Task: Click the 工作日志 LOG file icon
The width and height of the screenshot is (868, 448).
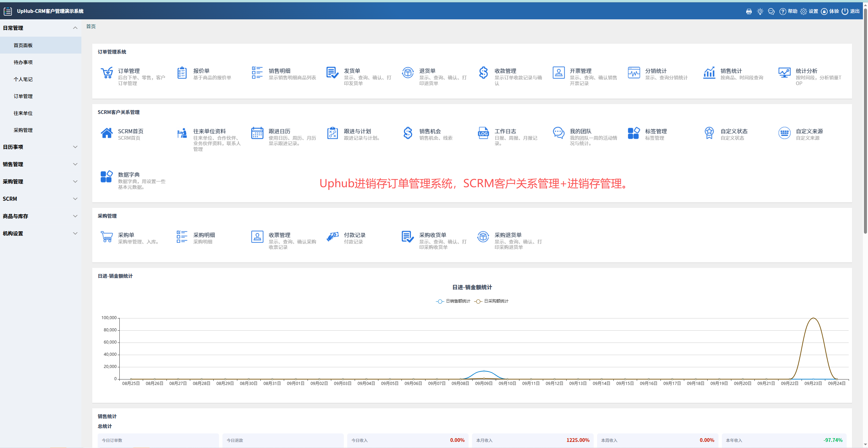Action: (483, 133)
